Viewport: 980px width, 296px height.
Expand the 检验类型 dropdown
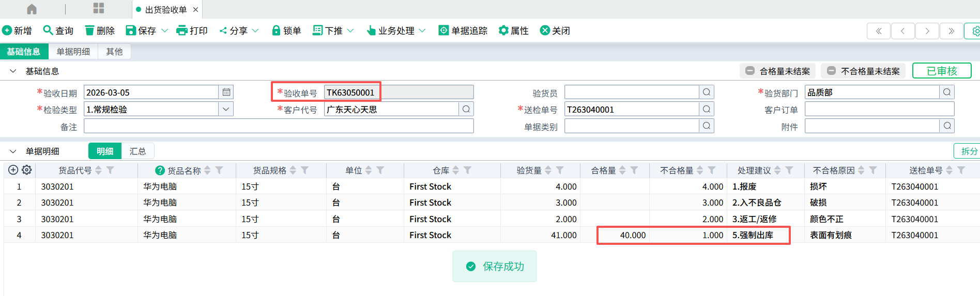click(x=226, y=109)
